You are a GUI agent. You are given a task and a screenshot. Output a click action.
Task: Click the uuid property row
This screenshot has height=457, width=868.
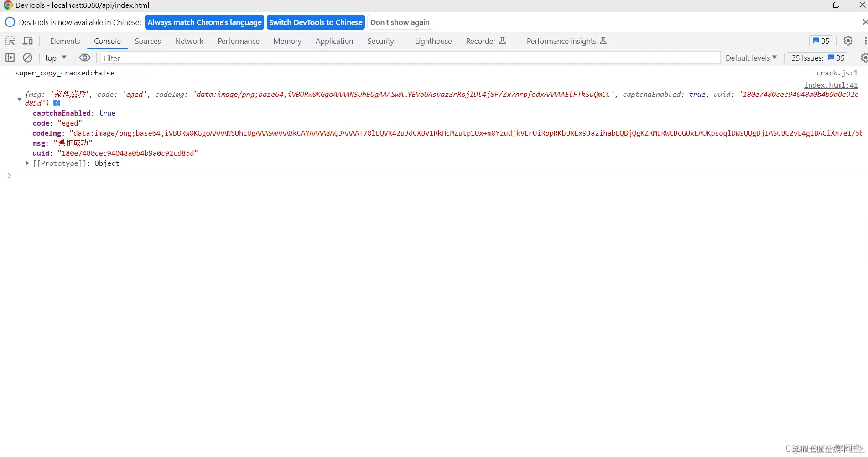[115, 153]
